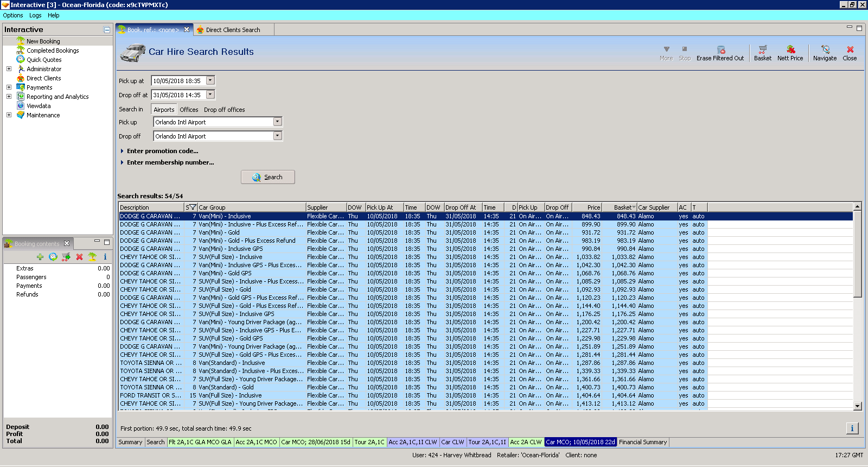Viewport: 868px width, 467px height.
Task: Open the Logs menu
Action: [35, 15]
